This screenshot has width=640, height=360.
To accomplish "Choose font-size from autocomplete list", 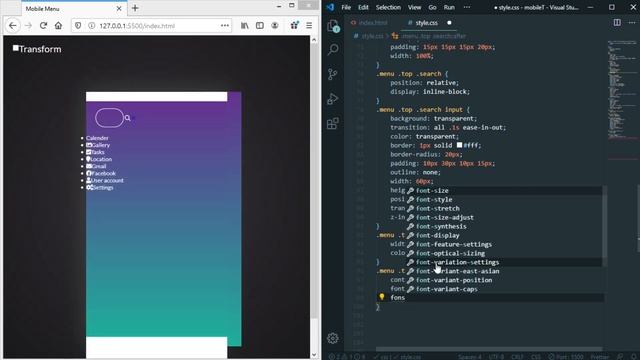I will [x=504, y=191].
